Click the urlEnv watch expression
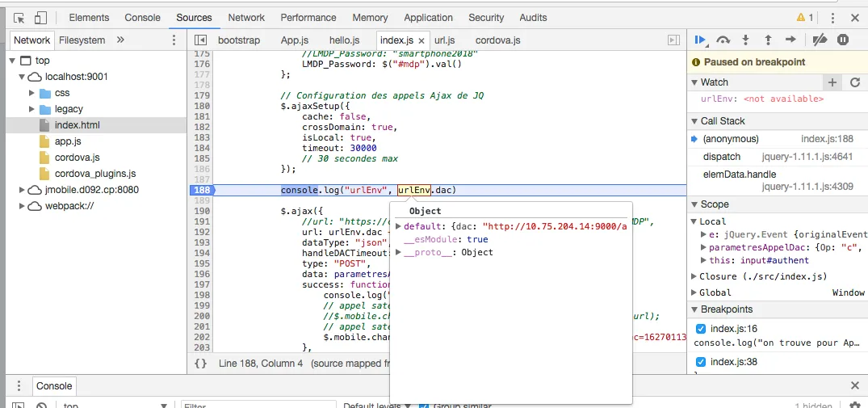The height and width of the screenshot is (408, 868). tap(761, 99)
